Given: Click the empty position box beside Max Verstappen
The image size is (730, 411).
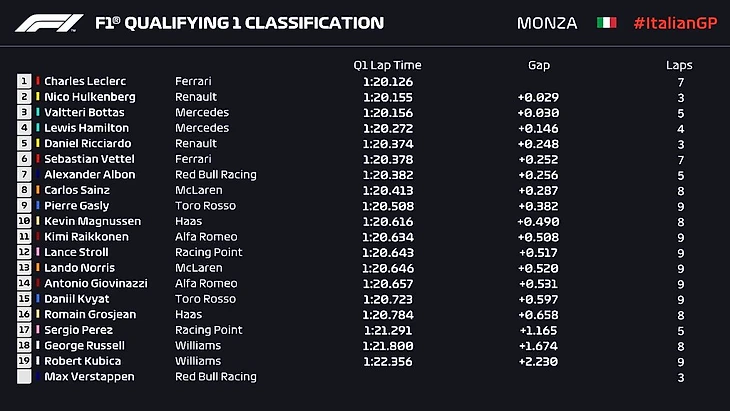Looking at the screenshot, I should pos(24,377).
